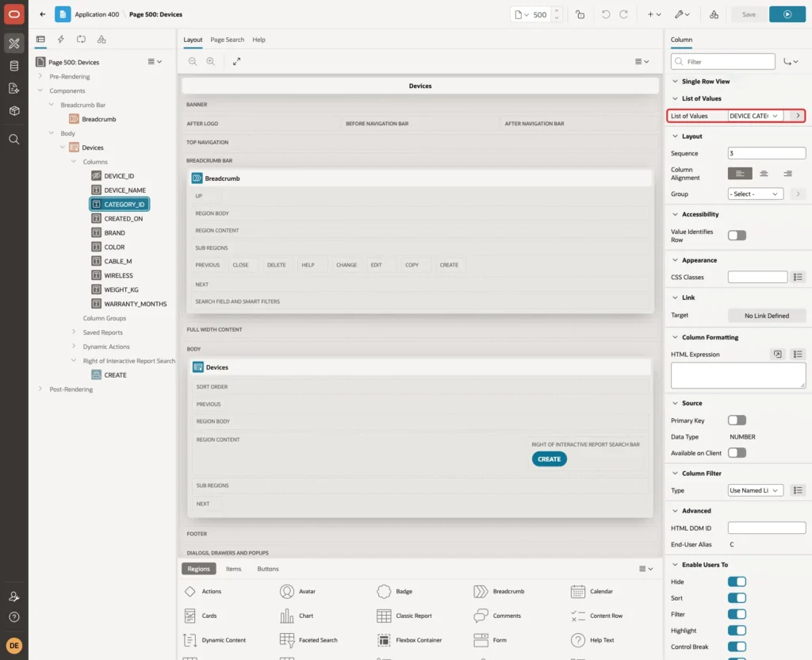812x660 pixels.
Task: Select the WARRANTY_MONTHS column
Action: (x=135, y=304)
